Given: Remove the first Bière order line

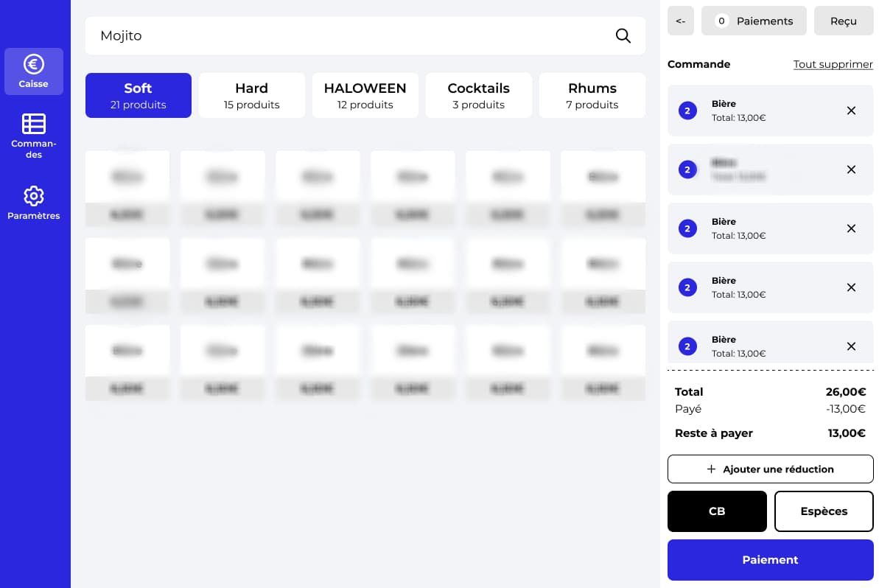Looking at the screenshot, I should click(x=851, y=111).
